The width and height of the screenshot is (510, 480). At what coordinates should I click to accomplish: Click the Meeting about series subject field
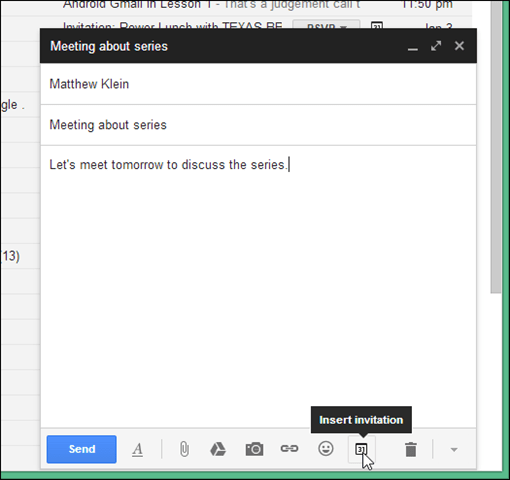[x=258, y=125]
